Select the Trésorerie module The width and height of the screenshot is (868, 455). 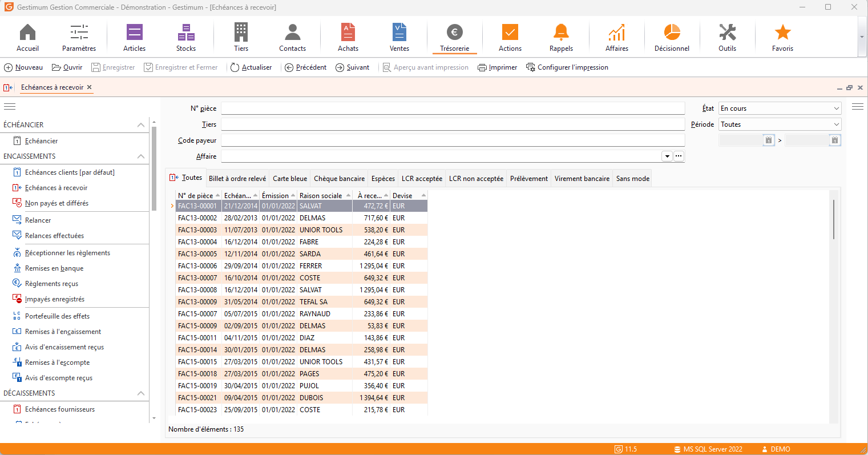(454, 38)
